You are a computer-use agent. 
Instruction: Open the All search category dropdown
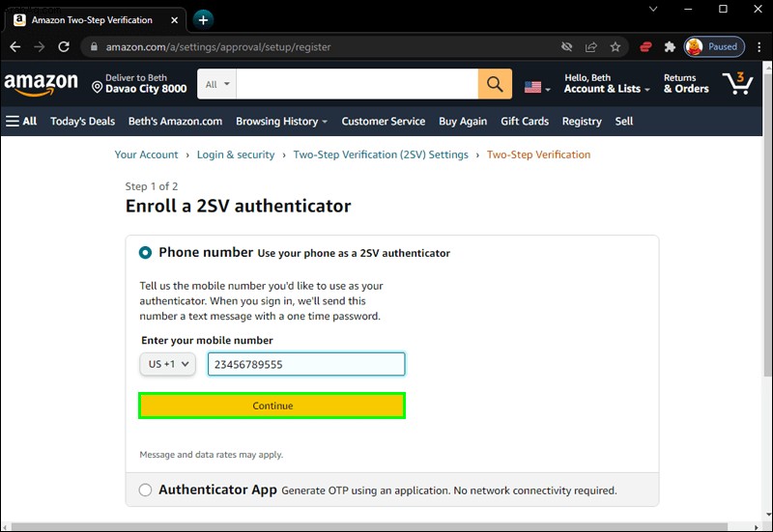click(216, 84)
